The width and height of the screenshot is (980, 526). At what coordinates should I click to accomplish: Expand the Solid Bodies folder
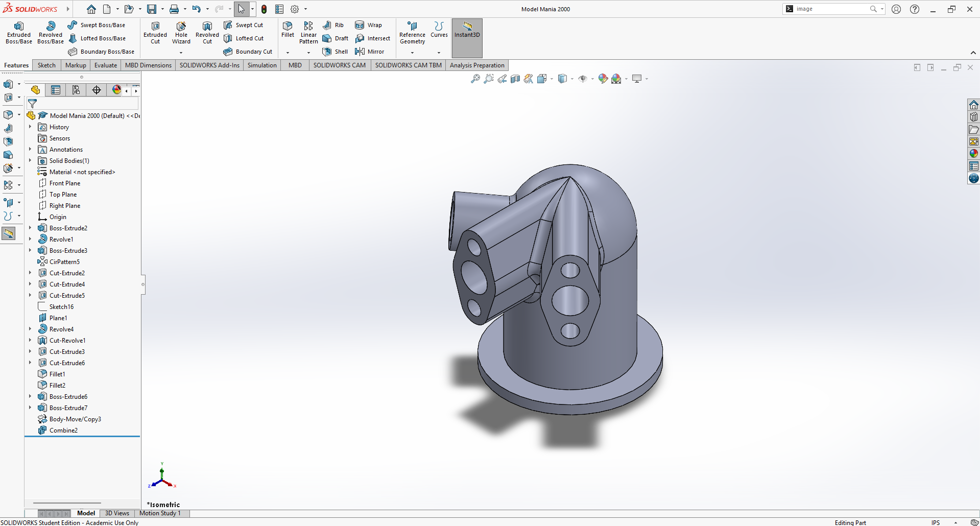tap(30, 160)
